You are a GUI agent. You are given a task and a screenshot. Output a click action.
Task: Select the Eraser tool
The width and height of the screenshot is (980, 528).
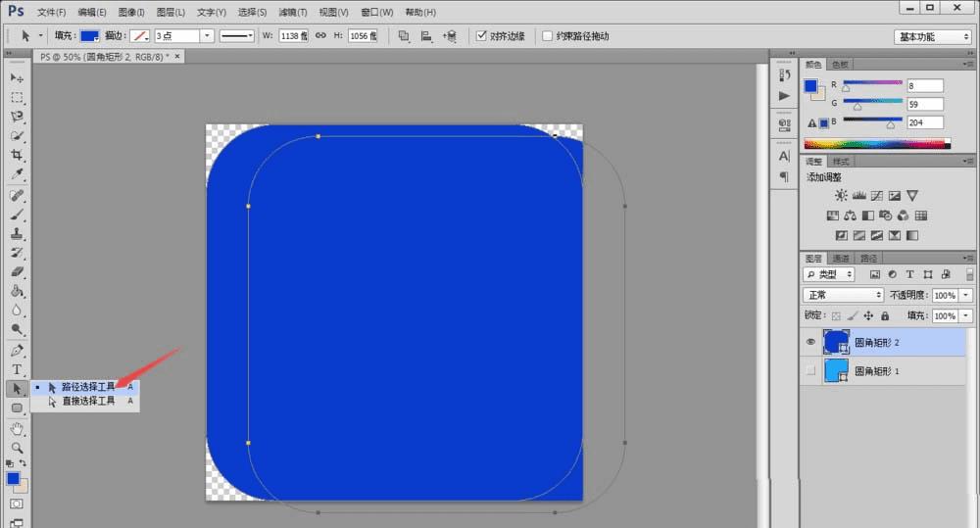pos(17,271)
